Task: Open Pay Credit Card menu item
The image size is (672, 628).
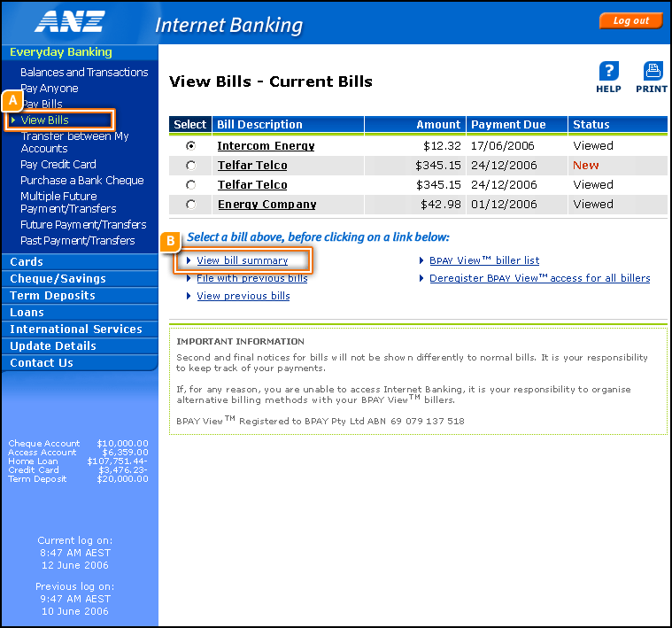Action: pos(58,165)
